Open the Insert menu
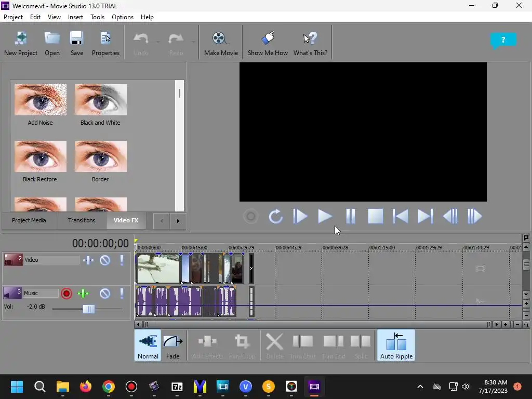Screen dimensions: 532x399 75,17
